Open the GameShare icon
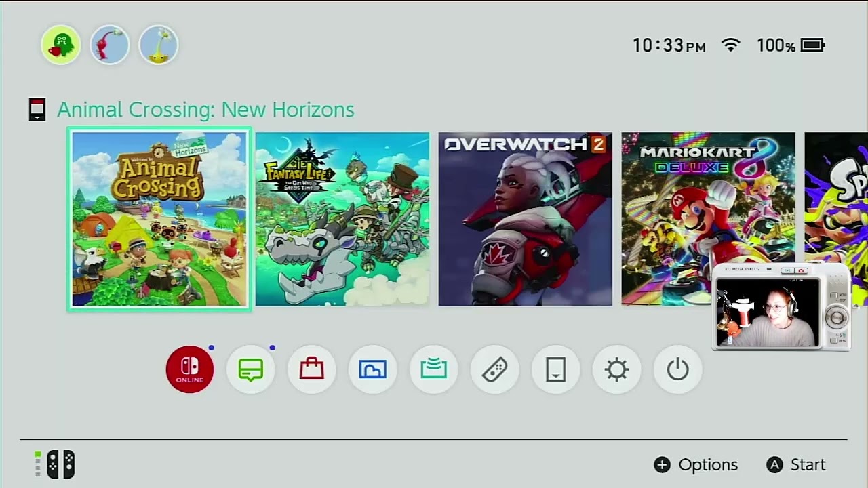868x488 pixels. tap(434, 369)
